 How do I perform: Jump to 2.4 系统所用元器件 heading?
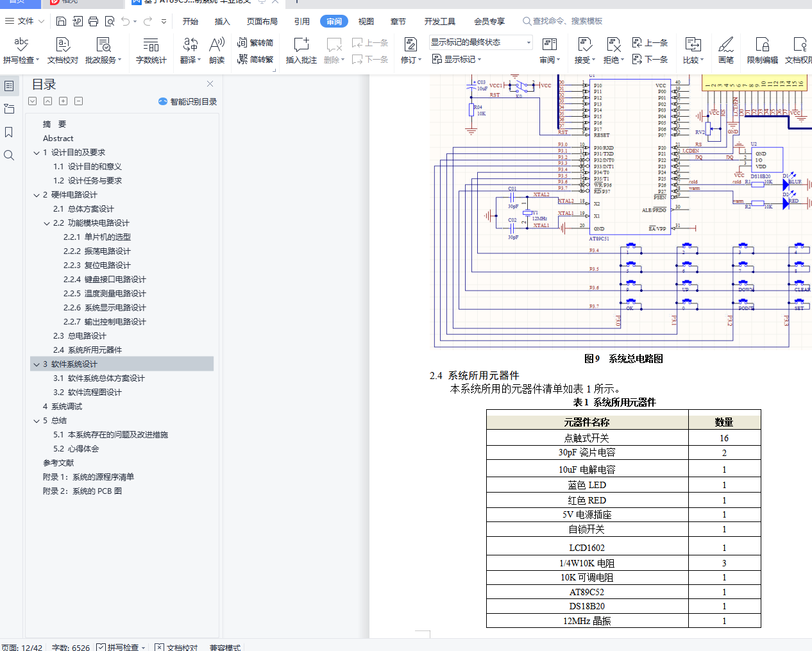pyautogui.click(x=87, y=350)
